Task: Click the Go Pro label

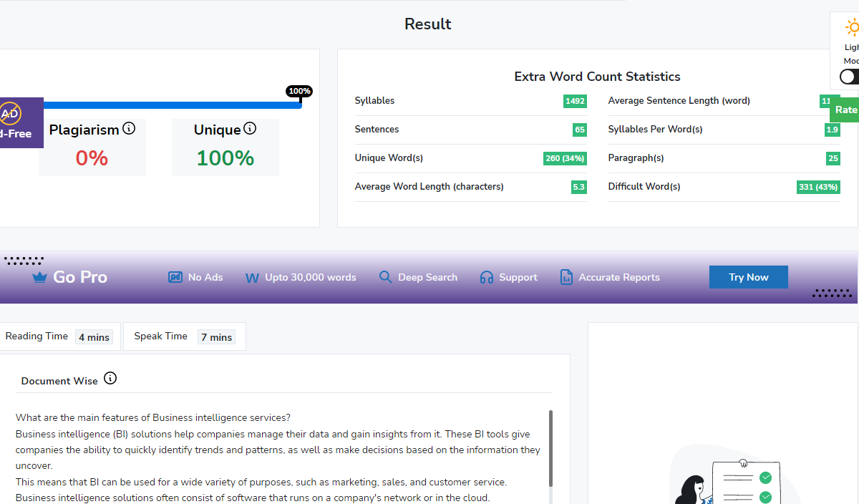Action: pos(80,277)
